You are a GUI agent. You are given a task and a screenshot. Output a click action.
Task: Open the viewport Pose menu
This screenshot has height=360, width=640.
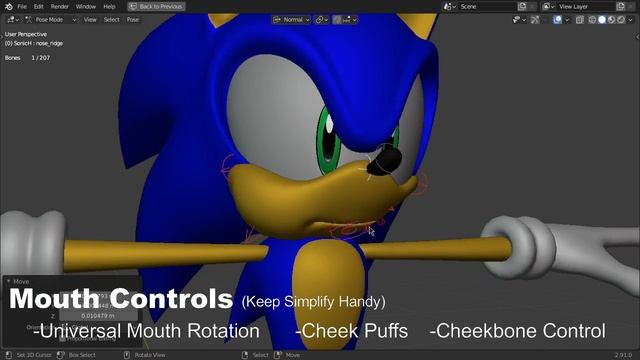pyautogui.click(x=133, y=20)
